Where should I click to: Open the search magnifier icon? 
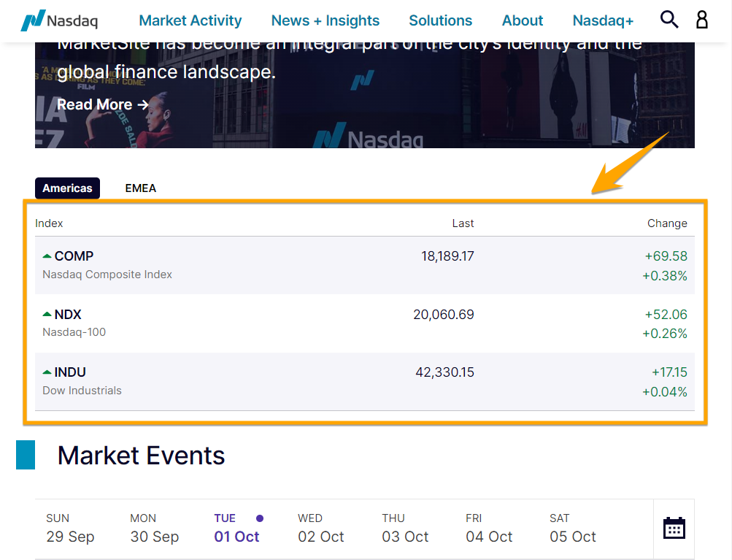(x=669, y=20)
